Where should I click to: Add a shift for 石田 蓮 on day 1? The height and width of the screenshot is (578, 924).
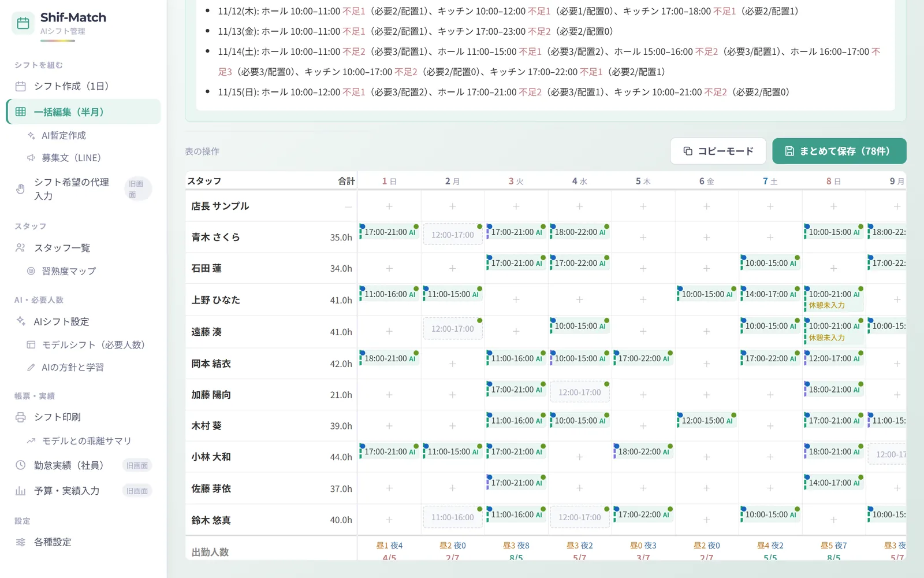[x=389, y=268]
